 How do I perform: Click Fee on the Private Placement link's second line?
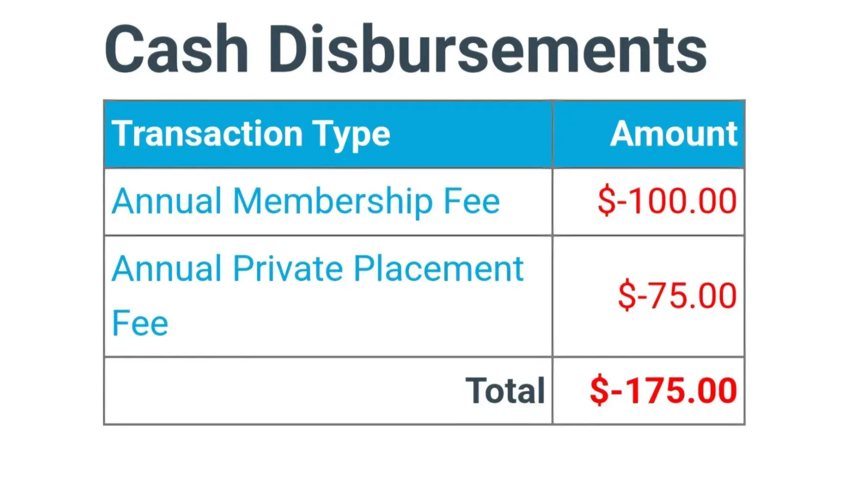(x=140, y=323)
